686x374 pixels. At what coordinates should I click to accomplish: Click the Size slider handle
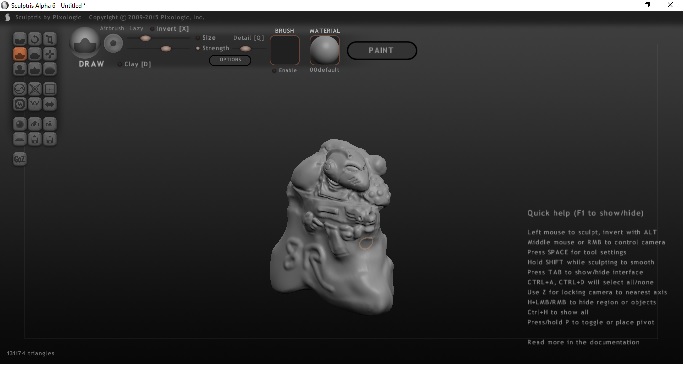pos(145,38)
